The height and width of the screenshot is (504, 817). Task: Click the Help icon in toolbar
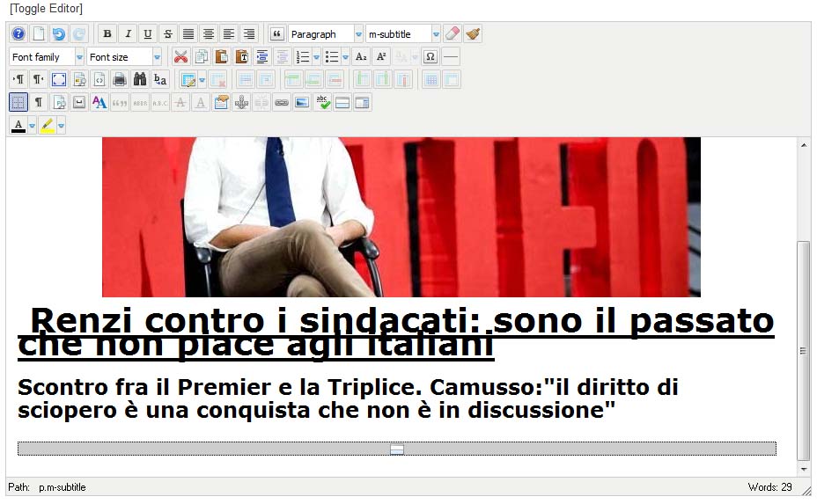coord(18,34)
